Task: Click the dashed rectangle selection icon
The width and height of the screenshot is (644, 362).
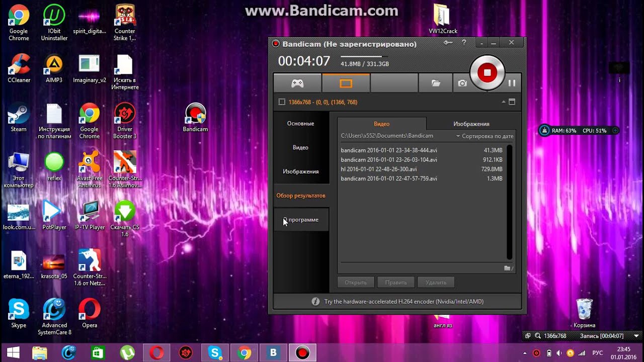Action: [x=282, y=102]
